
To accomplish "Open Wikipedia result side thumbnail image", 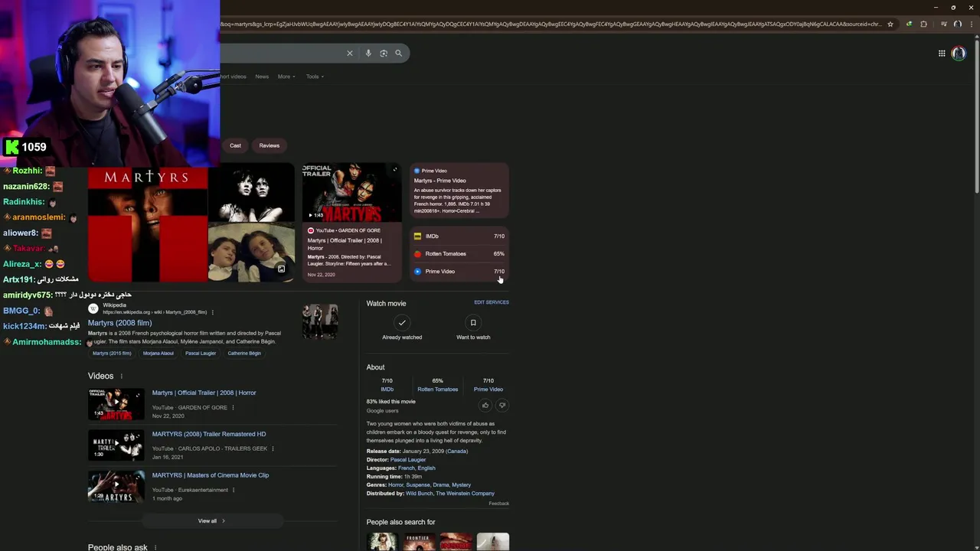I will click(320, 321).
